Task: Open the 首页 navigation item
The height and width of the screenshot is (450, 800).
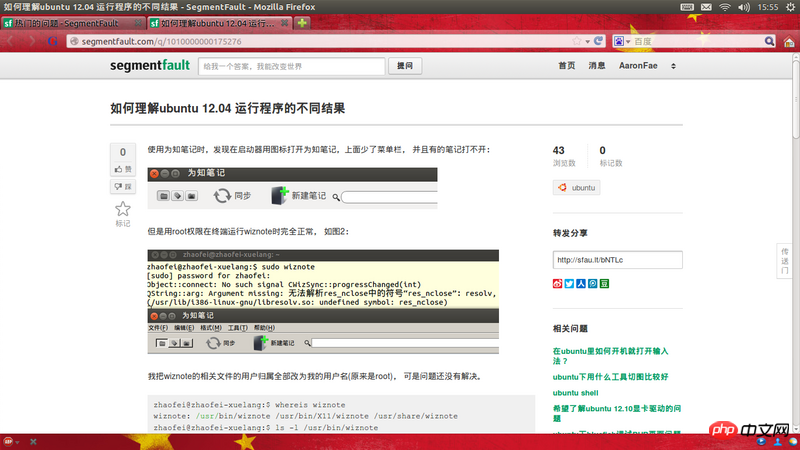Action: point(566,66)
